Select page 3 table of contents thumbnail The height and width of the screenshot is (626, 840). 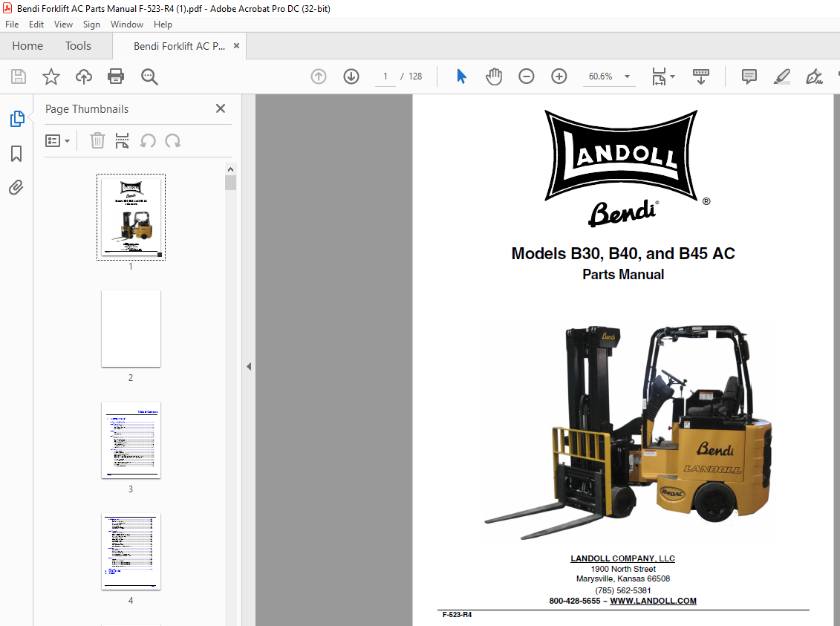[131, 440]
